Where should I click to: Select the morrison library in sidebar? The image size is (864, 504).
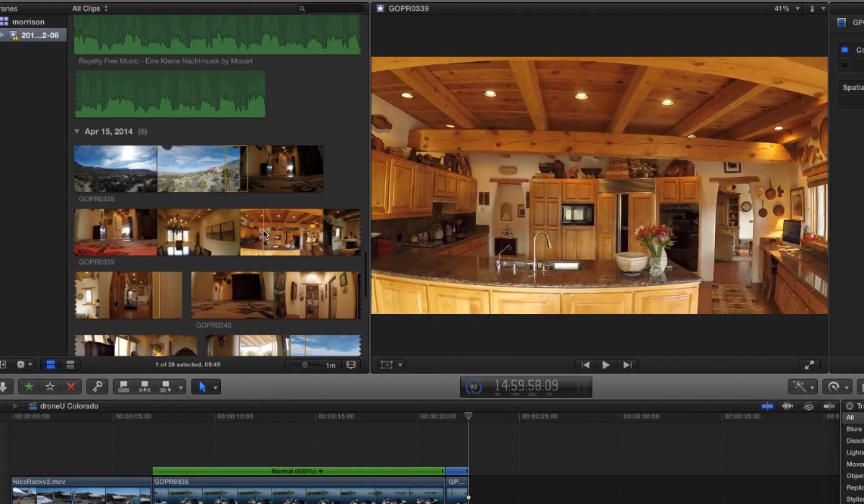[x=27, y=22]
